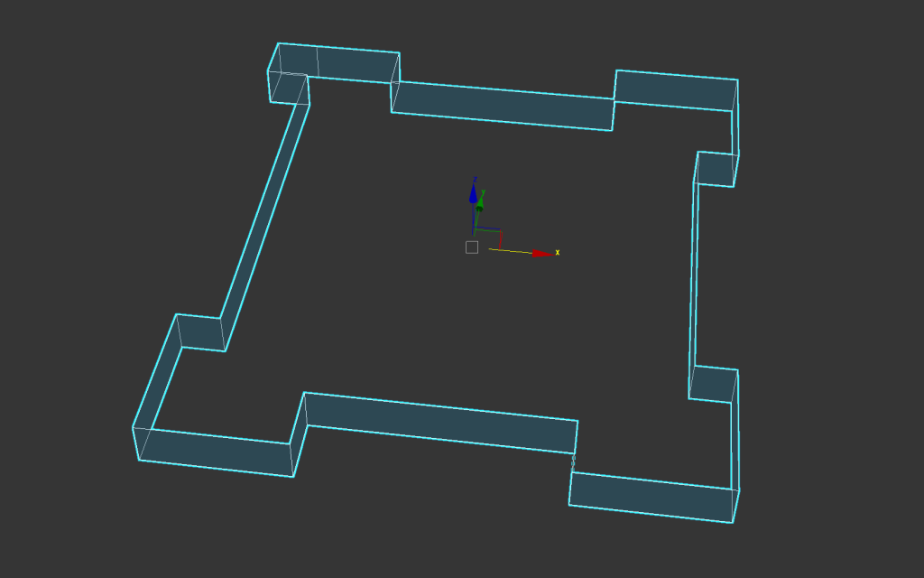This screenshot has width=924, height=578.
Task: Click the yellow X axis label
Action: 557,254
